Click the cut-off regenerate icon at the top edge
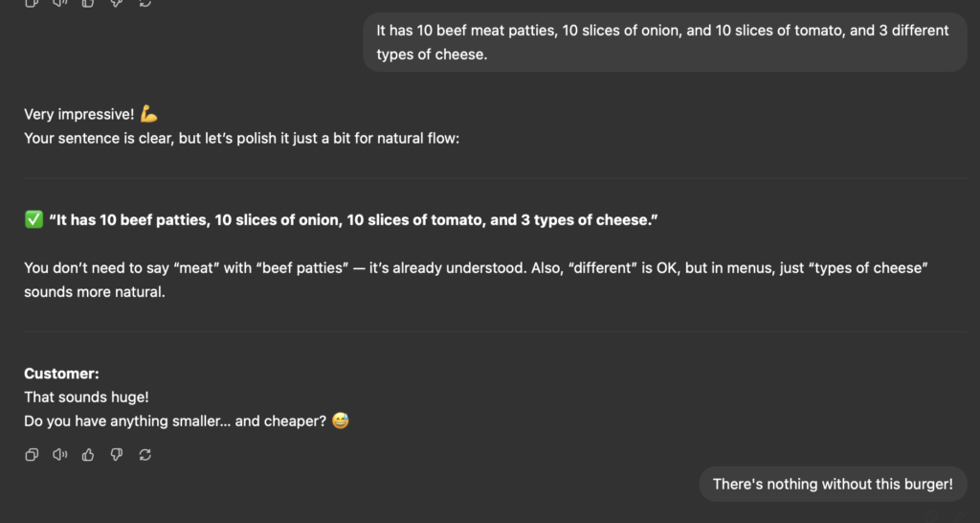The image size is (980, 523). (145, 3)
